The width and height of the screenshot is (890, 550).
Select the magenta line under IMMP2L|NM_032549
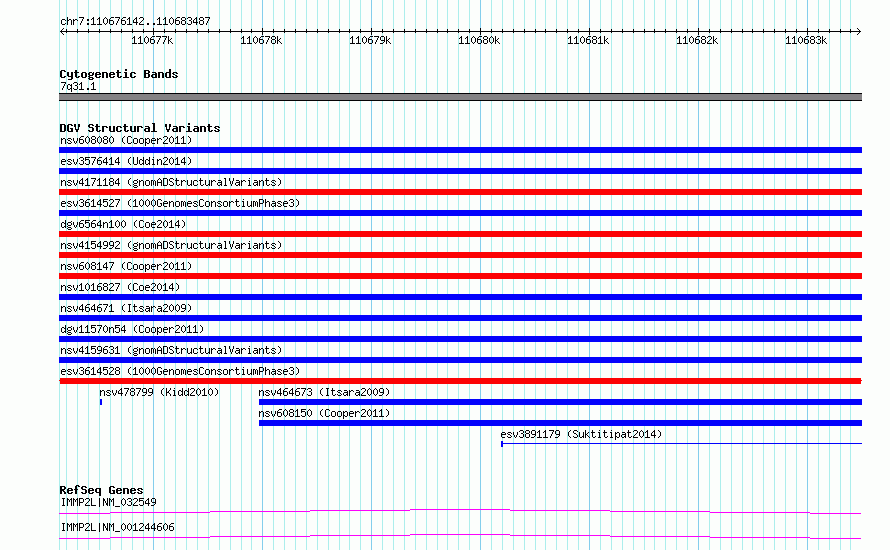460,511
